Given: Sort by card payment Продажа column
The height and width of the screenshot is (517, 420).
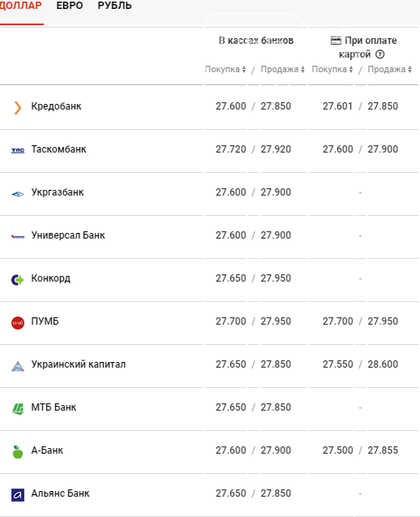Looking at the screenshot, I should click(390, 69).
